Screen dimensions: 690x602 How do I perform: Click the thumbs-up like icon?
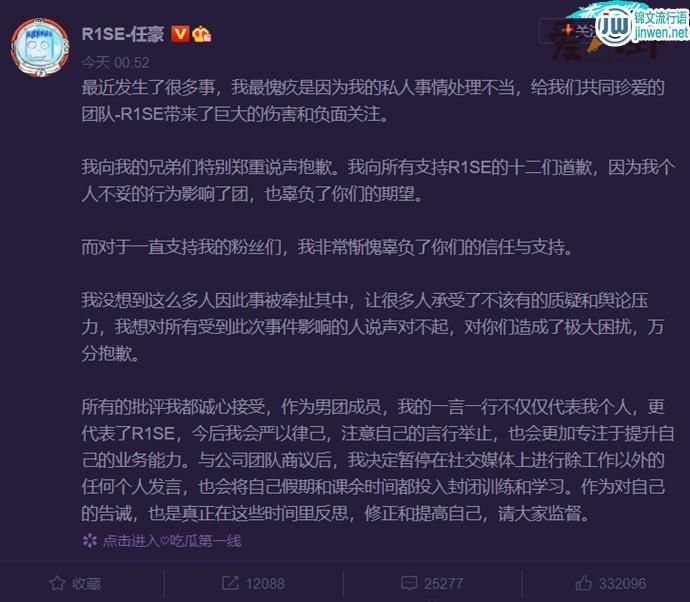[584, 583]
